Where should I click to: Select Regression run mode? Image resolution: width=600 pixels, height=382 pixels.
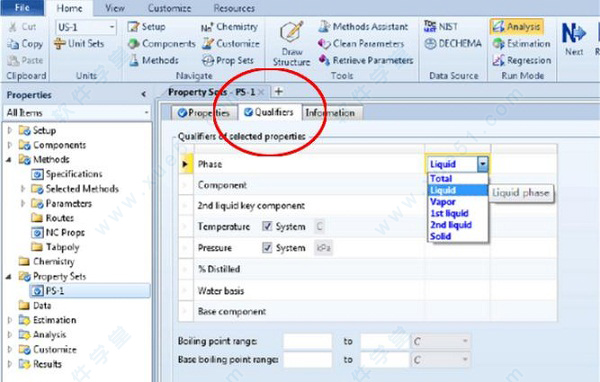(x=522, y=60)
